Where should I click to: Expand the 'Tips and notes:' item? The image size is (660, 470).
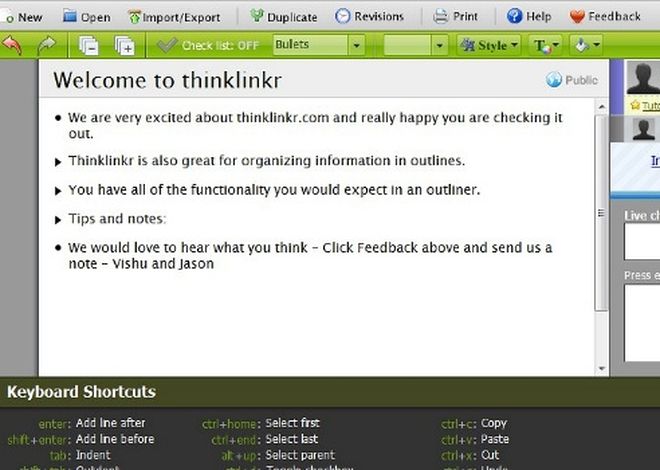click(58, 220)
